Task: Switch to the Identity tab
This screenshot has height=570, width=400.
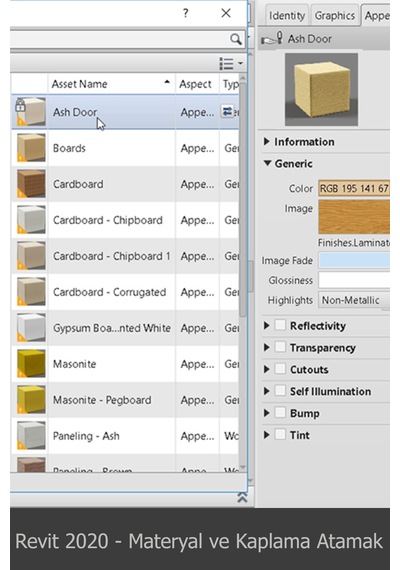Action: 287,16
